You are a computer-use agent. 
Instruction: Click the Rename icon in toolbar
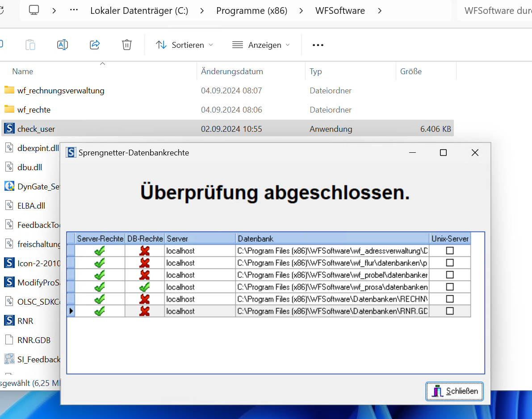(63, 45)
